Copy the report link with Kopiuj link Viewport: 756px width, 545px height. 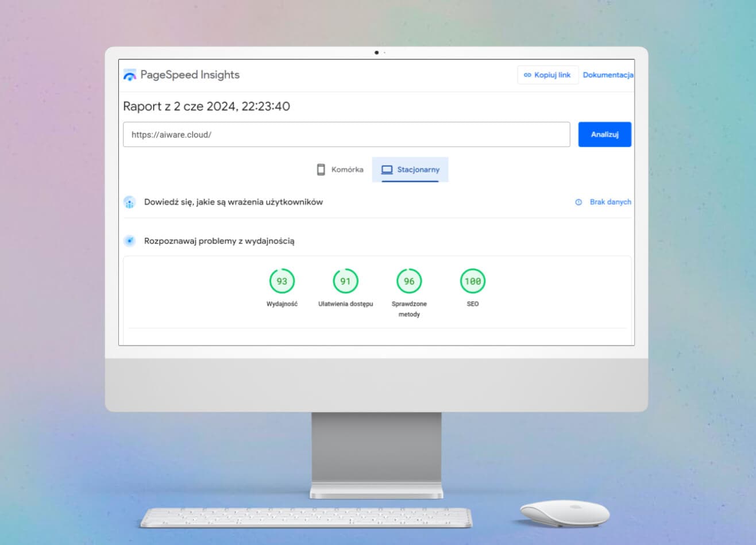coord(548,75)
